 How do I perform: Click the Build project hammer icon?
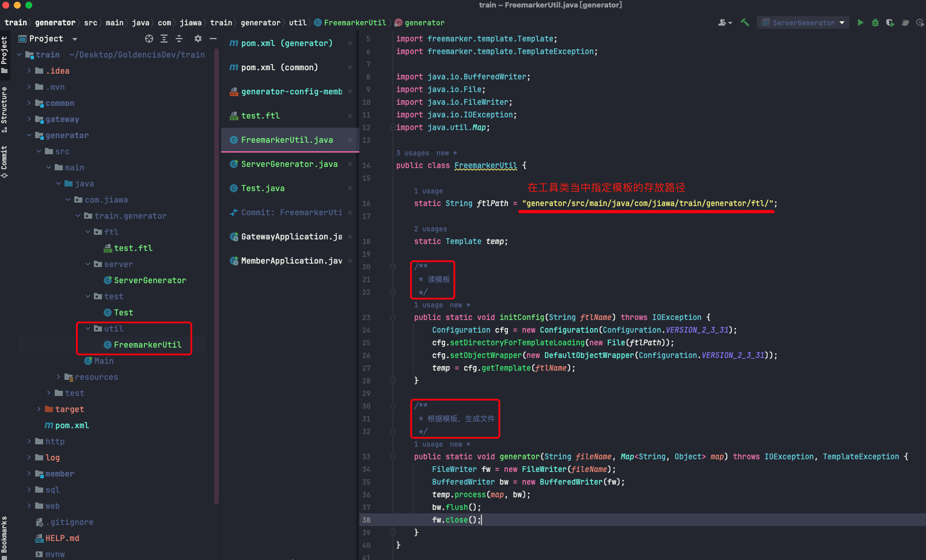pyautogui.click(x=745, y=22)
